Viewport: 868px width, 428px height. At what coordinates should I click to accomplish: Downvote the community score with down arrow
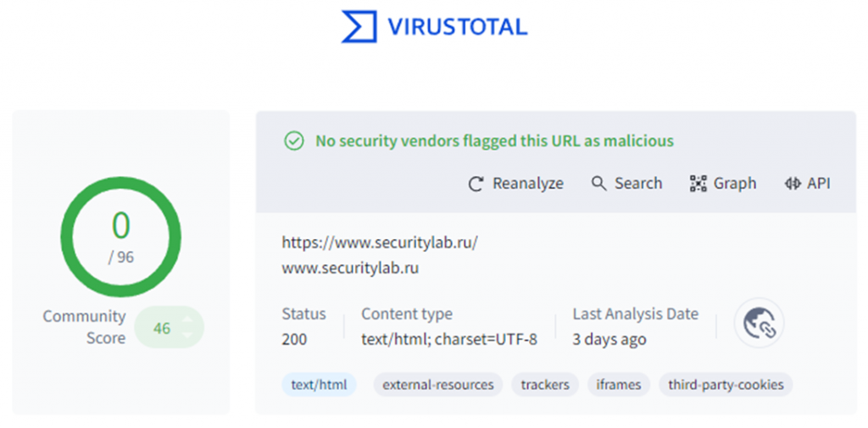tap(187, 335)
